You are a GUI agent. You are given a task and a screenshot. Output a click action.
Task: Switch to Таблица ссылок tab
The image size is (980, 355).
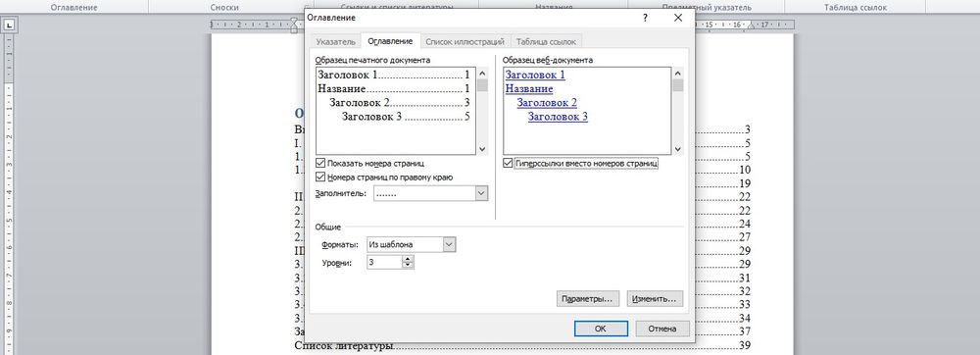point(547,42)
